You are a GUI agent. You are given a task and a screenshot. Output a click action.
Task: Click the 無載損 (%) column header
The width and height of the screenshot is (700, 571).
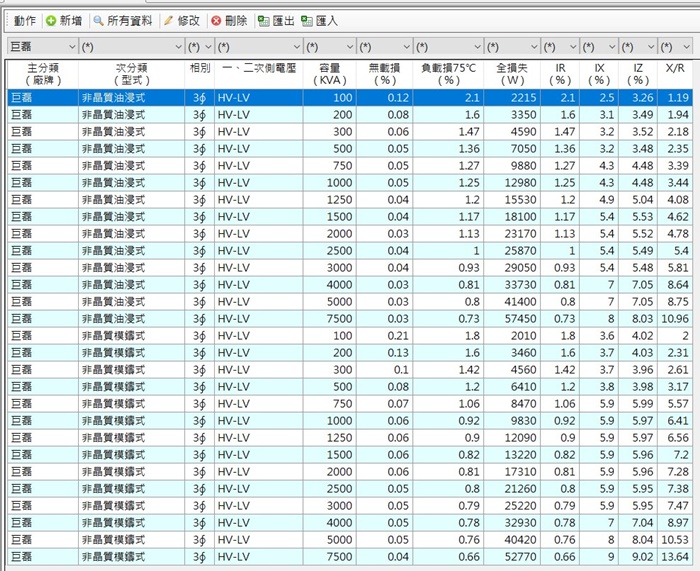[x=385, y=74]
